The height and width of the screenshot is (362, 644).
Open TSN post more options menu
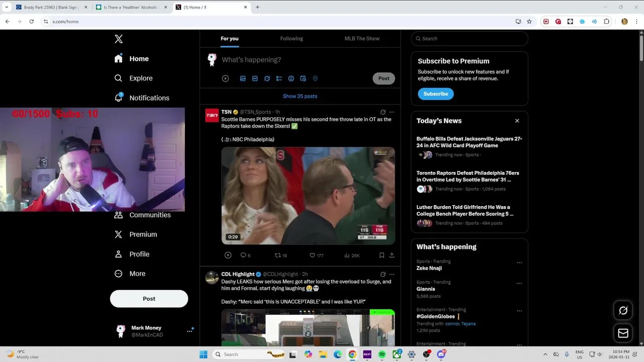[392, 112]
